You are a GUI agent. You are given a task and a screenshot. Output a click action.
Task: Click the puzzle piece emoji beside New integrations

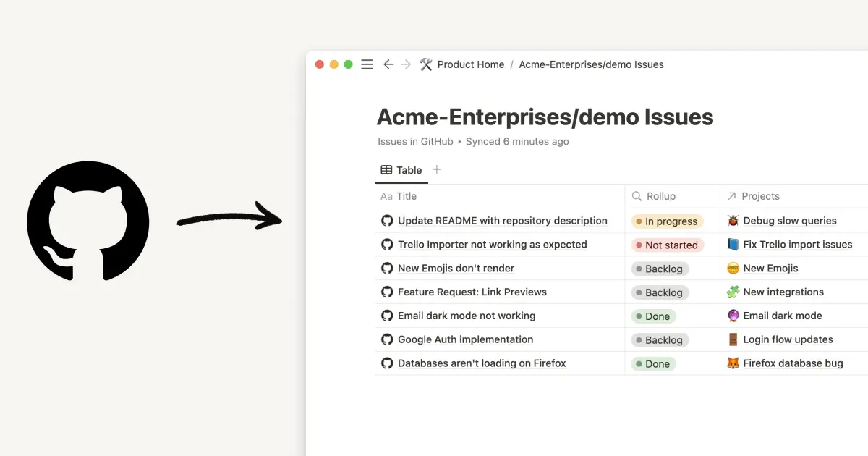(x=733, y=292)
